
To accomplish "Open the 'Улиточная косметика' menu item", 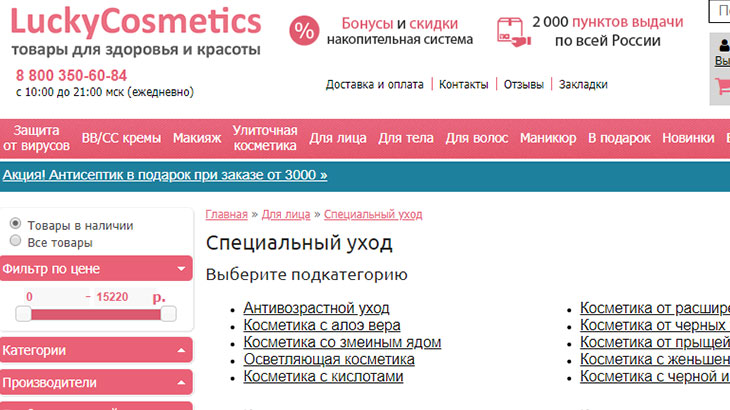I will (x=265, y=138).
